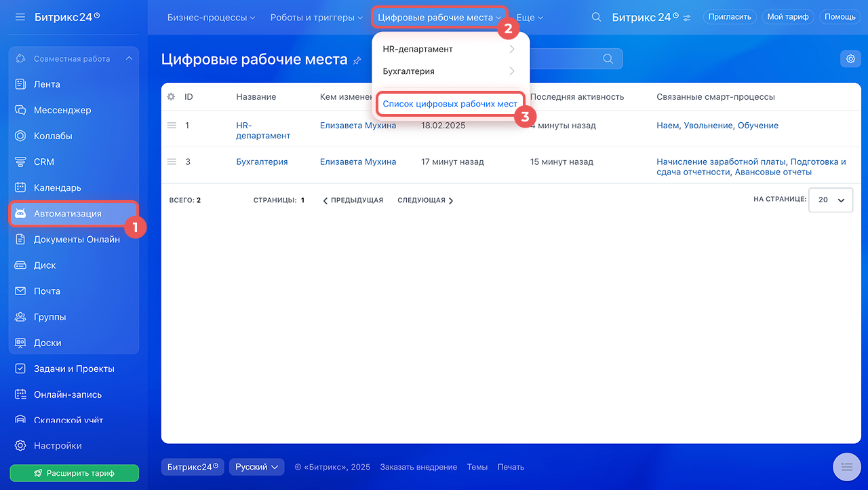Click the Коллабы sidebar icon
The height and width of the screenshot is (490, 868).
pyautogui.click(x=20, y=136)
